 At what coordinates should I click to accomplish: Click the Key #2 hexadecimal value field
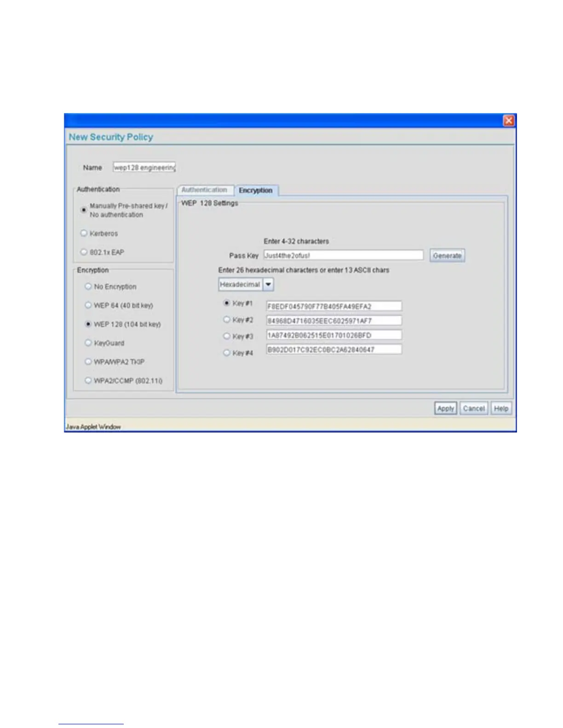pos(334,320)
